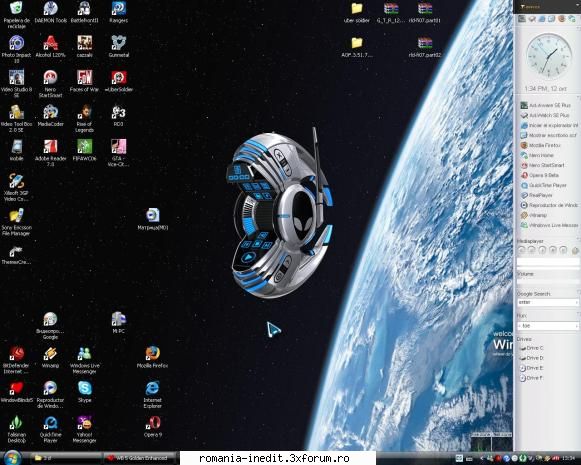Screen dimensions: 581x465
Task: Open the Run box dropdown arrow in the sidebar
Action: point(577,326)
